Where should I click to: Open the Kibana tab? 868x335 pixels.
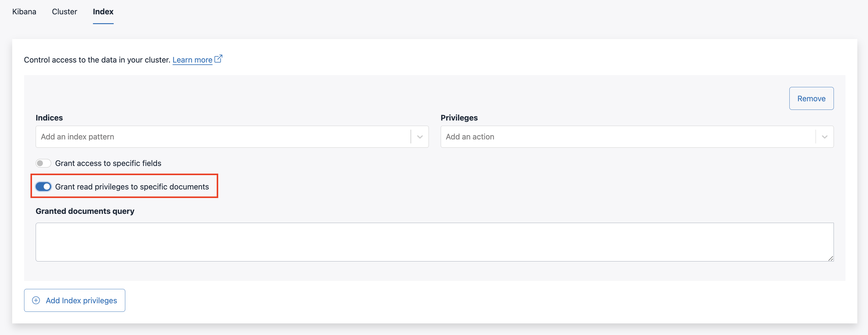(x=24, y=12)
